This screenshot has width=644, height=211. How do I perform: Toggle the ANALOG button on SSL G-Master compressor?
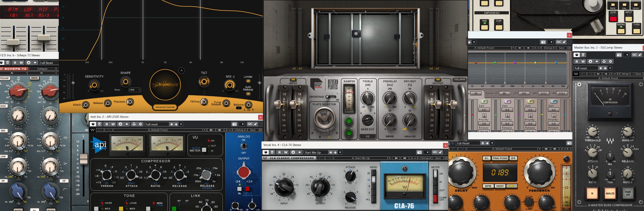(x=610, y=193)
